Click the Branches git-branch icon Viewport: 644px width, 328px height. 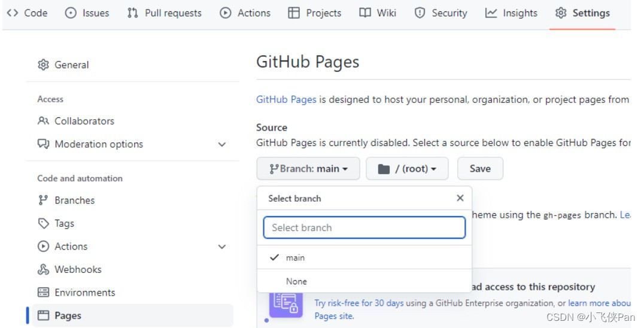(x=43, y=200)
